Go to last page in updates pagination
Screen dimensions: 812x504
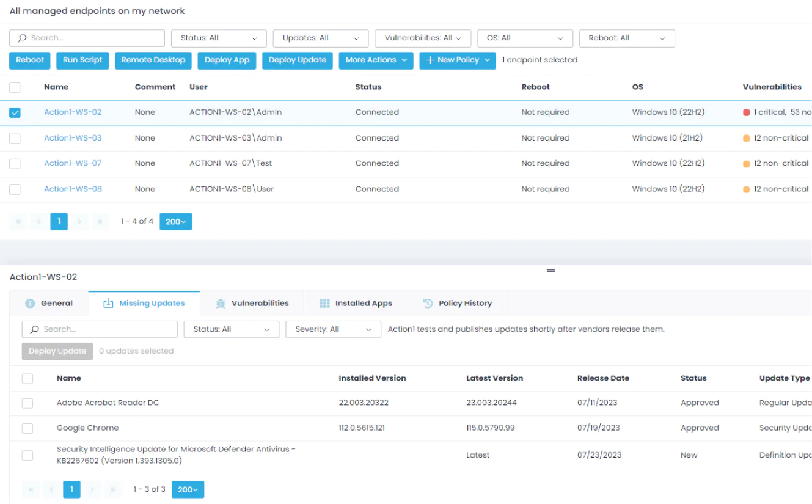tap(113, 489)
